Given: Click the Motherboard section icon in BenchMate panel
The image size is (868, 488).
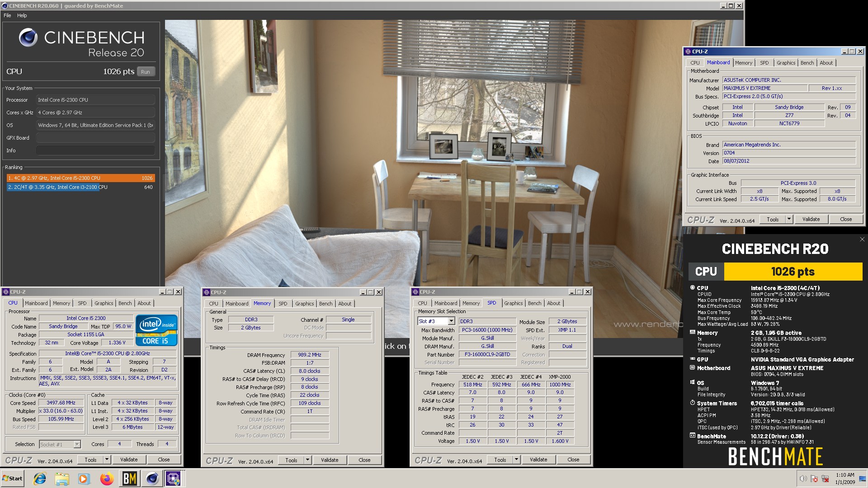Looking at the screenshot, I should 692,368.
